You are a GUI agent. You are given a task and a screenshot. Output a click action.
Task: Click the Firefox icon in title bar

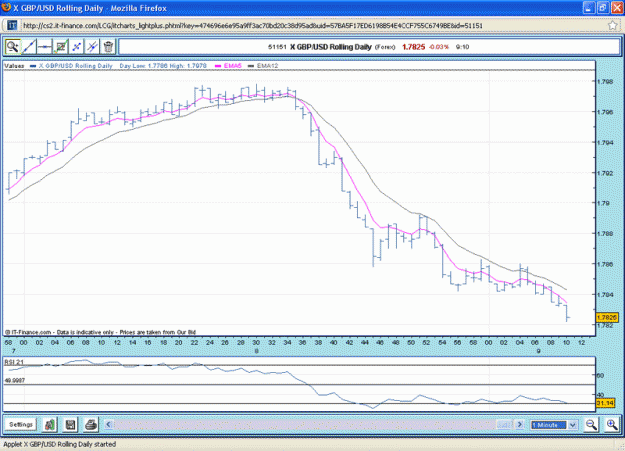(x=6, y=7)
